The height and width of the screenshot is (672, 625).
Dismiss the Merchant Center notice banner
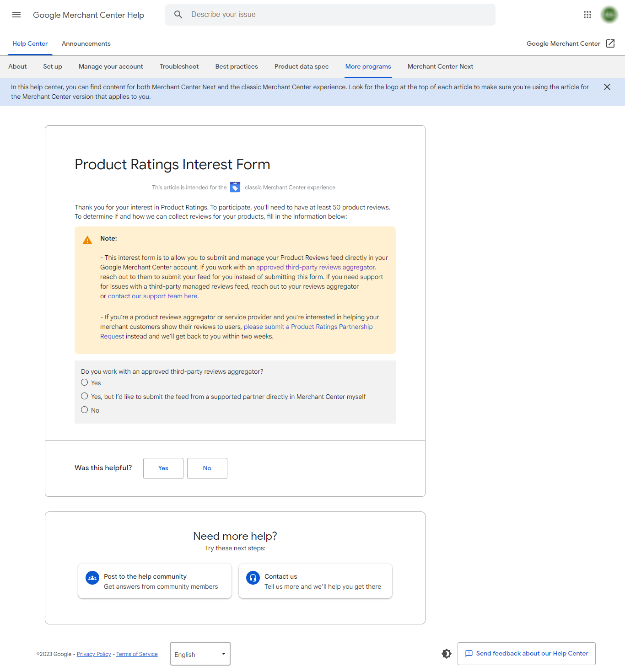pyautogui.click(x=607, y=87)
